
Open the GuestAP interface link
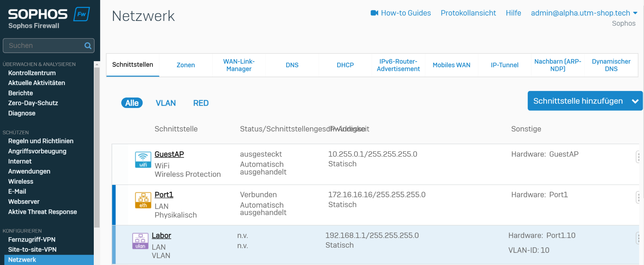click(x=169, y=154)
